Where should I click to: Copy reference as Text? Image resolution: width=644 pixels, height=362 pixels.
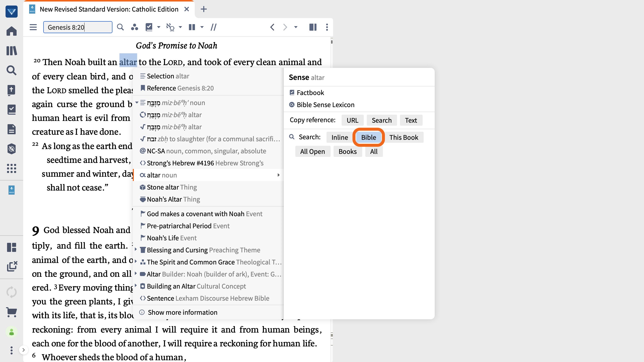click(x=411, y=120)
